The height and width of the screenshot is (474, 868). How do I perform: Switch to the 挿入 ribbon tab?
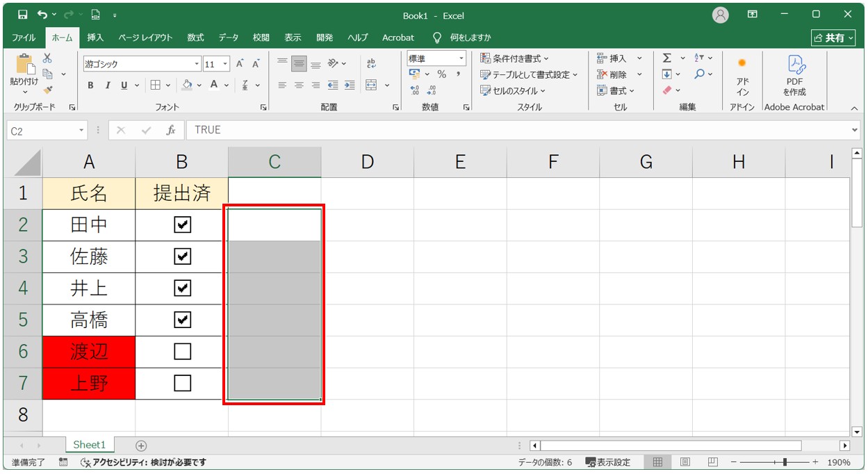pos(95,38)
